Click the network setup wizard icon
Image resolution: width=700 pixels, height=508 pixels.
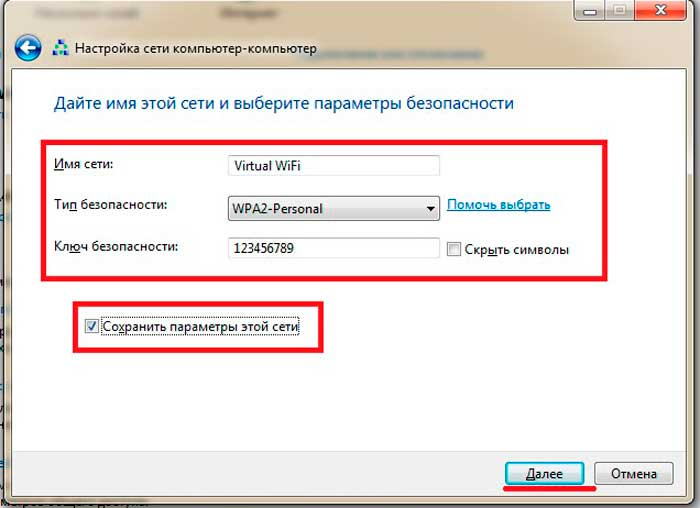60,48
